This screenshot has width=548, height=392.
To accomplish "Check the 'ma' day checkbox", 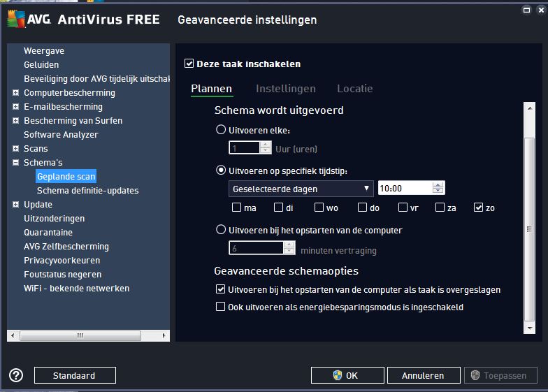I will pos(236,208).
